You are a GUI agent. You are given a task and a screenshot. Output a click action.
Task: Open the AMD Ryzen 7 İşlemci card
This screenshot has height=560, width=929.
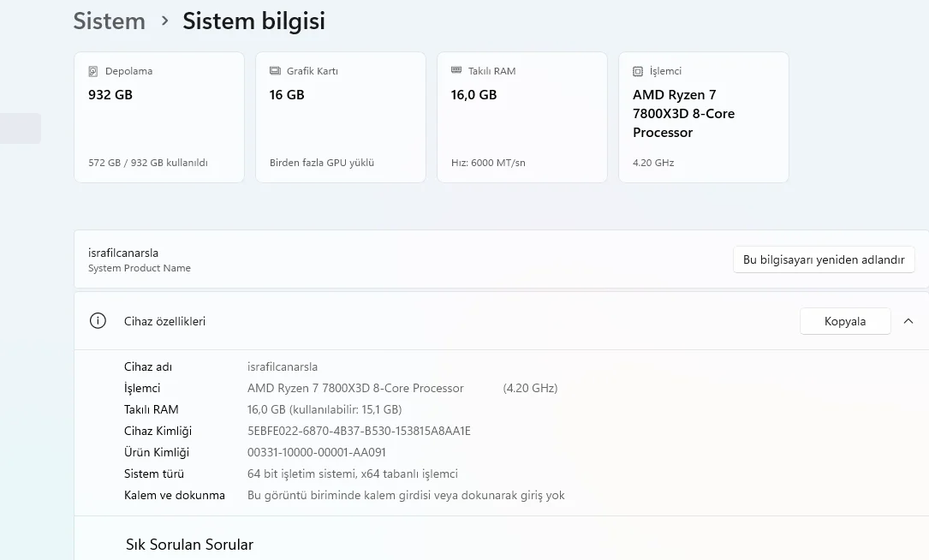tap(704, 117)
